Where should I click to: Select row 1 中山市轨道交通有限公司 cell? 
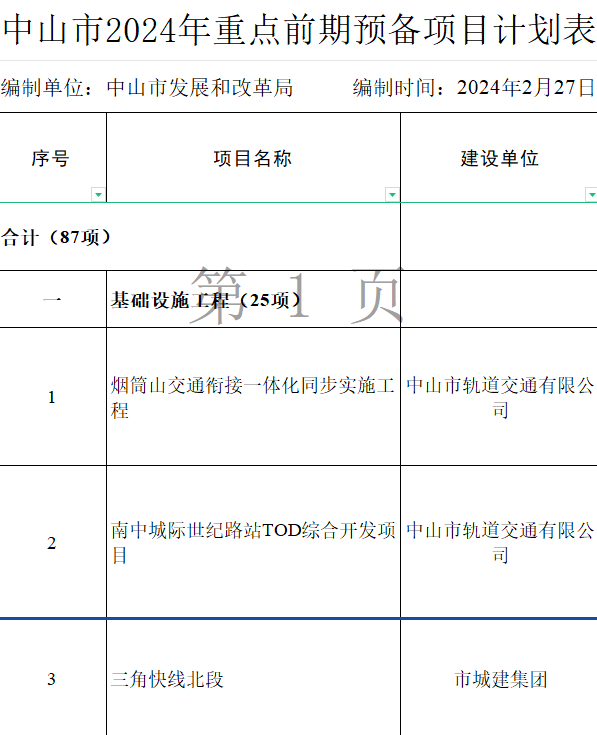click(x=499, y=397)
